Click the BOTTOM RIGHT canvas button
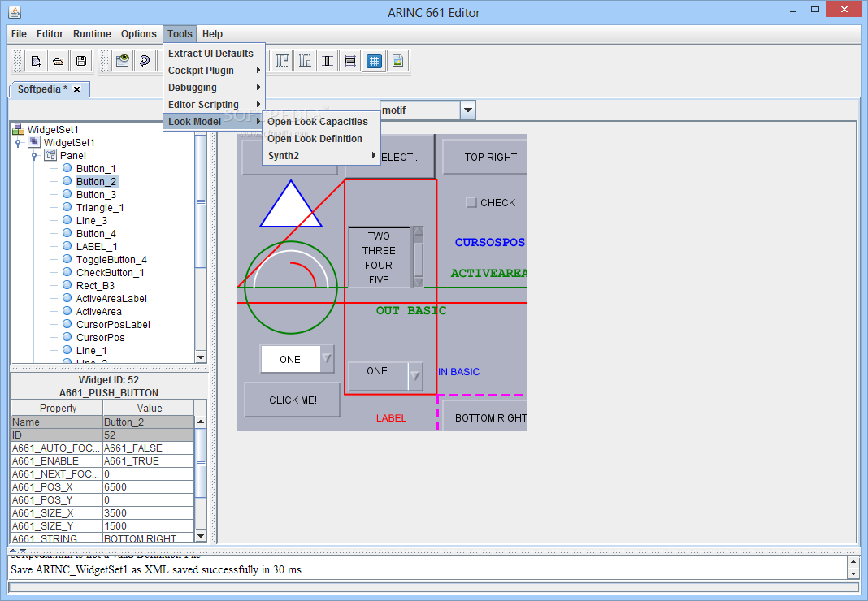Image resolution: width=868 pixels, height=601 pixels. point(485,416)
